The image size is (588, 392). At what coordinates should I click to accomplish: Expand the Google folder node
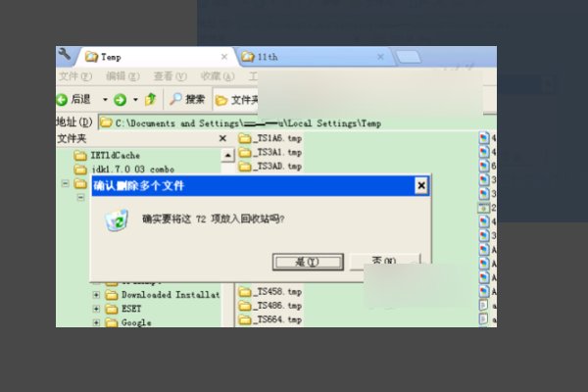pyautogui.click(x=96, y=322)
